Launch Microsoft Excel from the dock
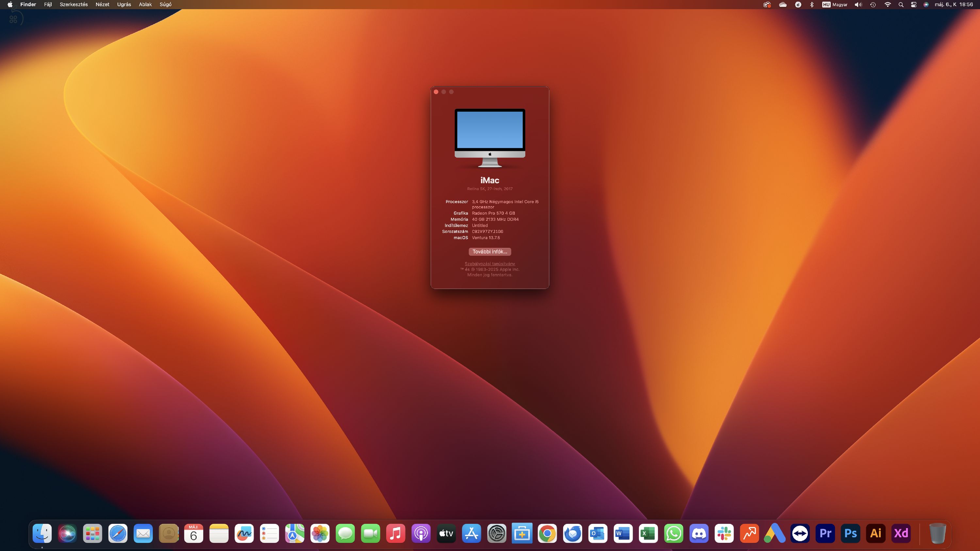The width and height of the screenshot is (980, 551). [648, 533]
